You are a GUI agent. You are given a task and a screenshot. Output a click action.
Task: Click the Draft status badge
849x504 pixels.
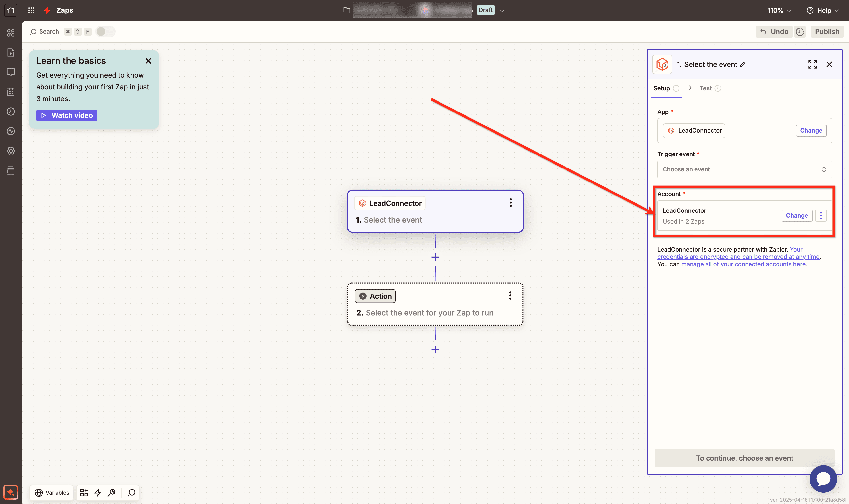click(x=485, y=10)
